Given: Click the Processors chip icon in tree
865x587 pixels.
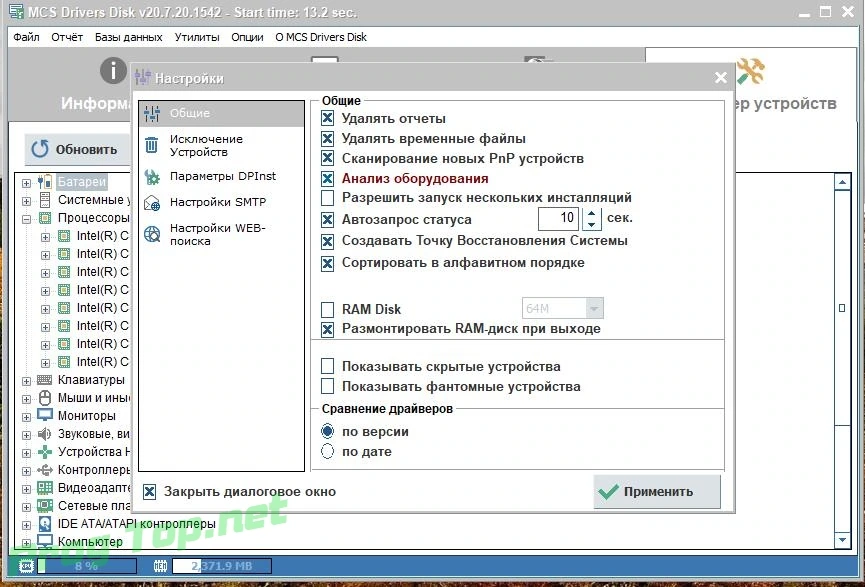Looking at the screenshot, I should tap(45, 218).
